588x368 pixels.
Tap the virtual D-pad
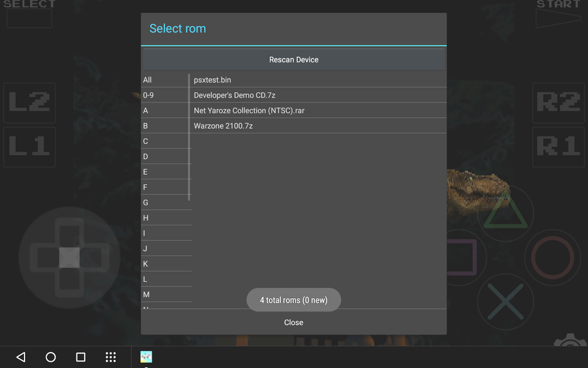pyautogui.click(x=69, y=258)
